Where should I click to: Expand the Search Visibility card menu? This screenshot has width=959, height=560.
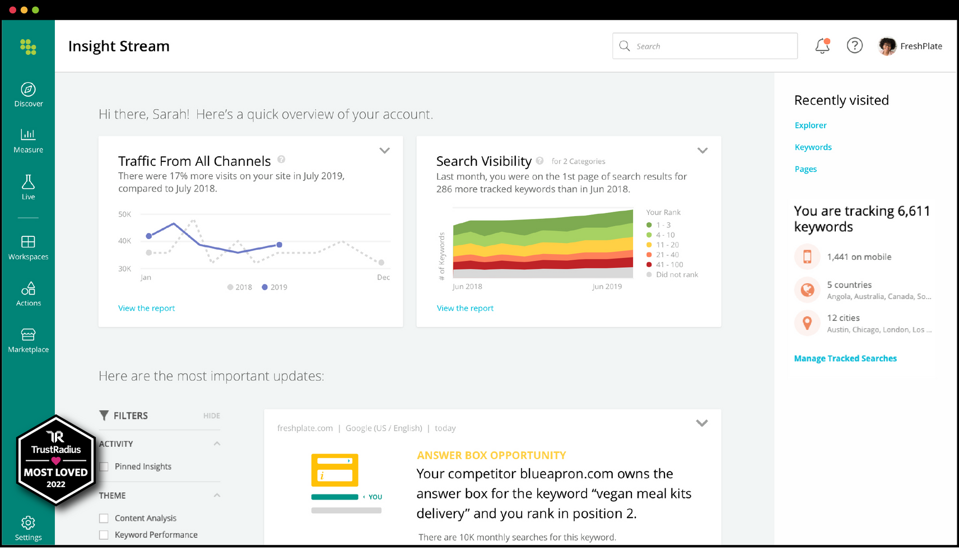point(702,151)
